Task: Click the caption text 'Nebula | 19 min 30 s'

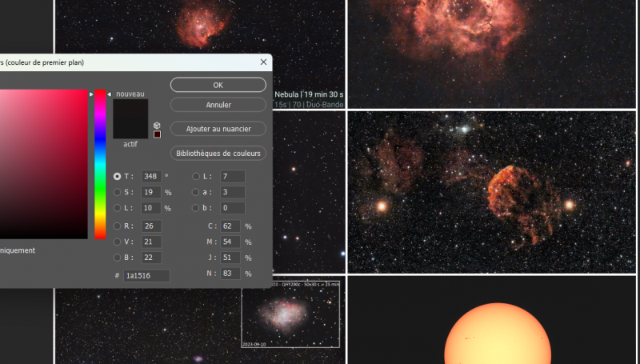Action: point(309,94)
